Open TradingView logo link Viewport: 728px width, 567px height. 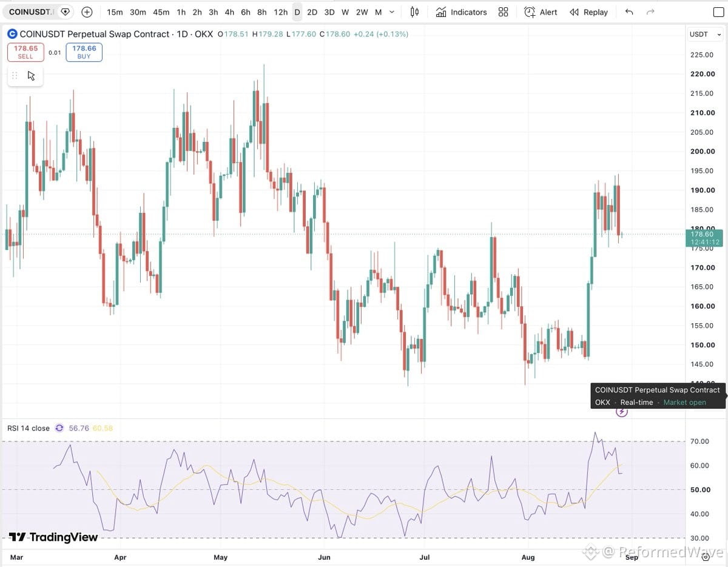[53, 537]
